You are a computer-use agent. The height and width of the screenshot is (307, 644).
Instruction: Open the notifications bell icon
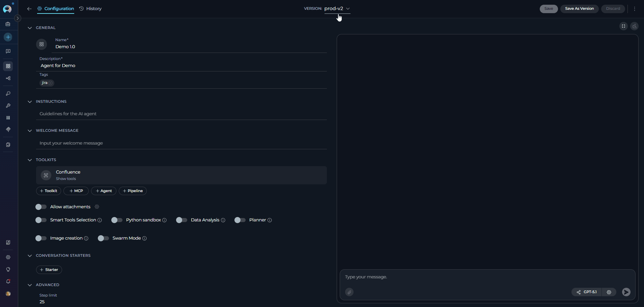coord(8,281)
